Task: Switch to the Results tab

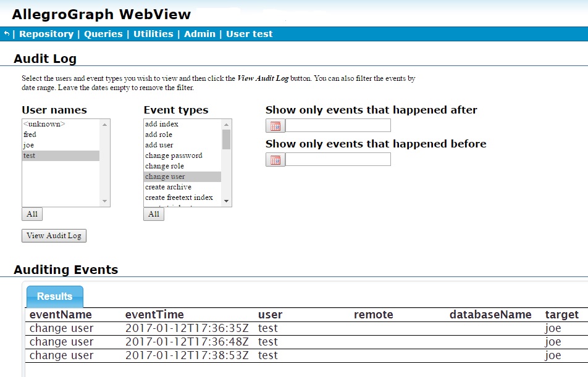Action: (x=54, y=296)
